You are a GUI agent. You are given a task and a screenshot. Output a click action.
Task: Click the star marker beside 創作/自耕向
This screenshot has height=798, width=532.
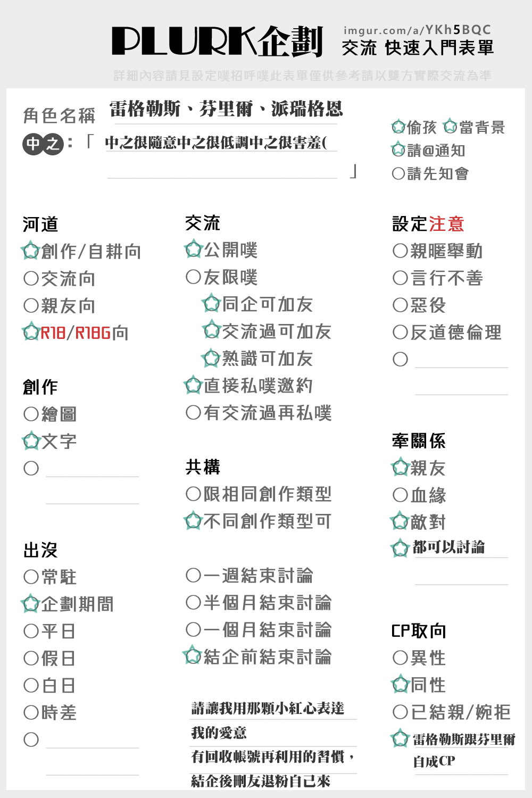(31, 251)
